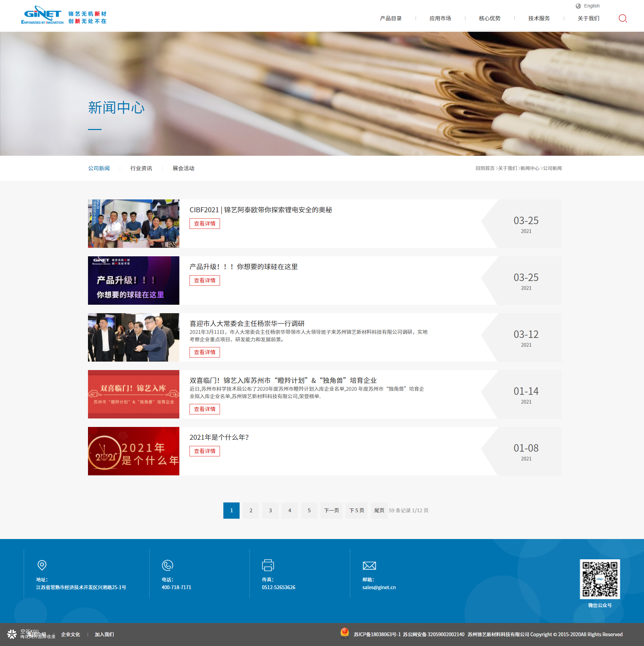Click the red search magnifier icon

point(623,18)
